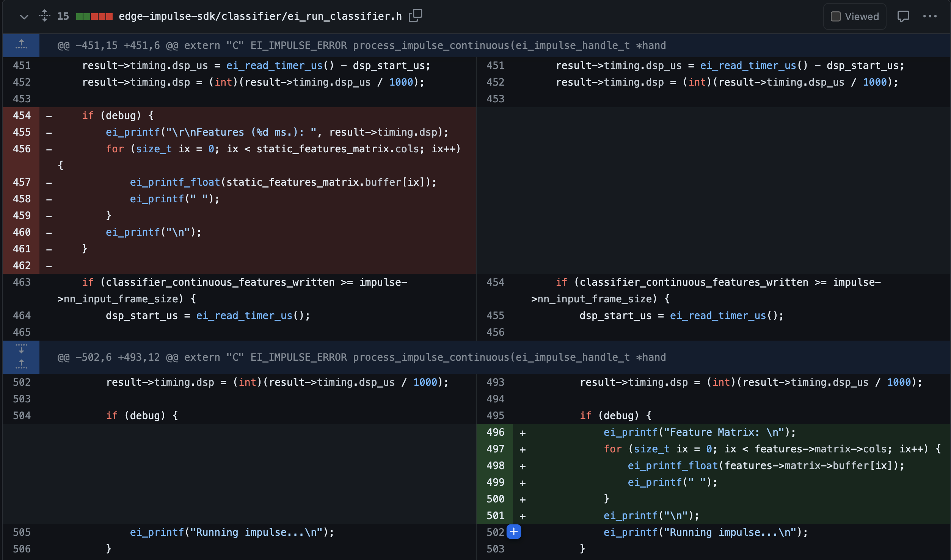Click the changed lines count 15
Image resolution: width=951 pixels, height=560 pixels.
tap(63, 16)
